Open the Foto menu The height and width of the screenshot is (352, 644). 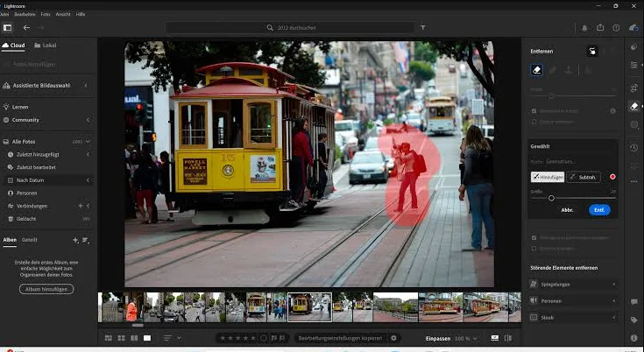tap(46, 14)
